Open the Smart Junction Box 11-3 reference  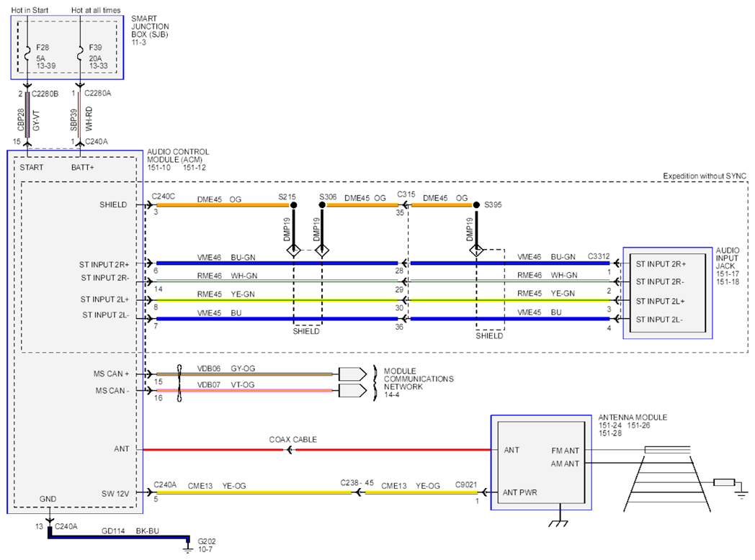coord(138,42)
